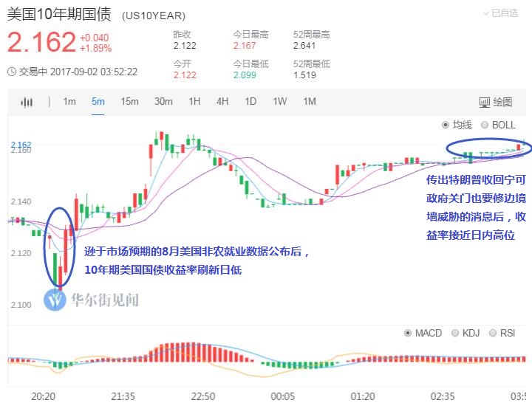This screenshot has height=417, width=532.
Task: Click the timestamp 2017-09-02 03:52:22
Action: (94, 72)
